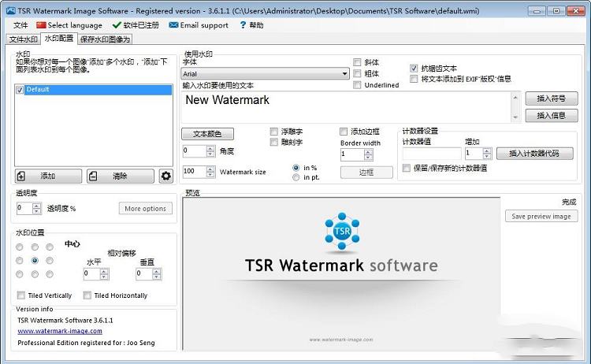
Task: Click the Save preview image button
Action: [x=541, y=217]
